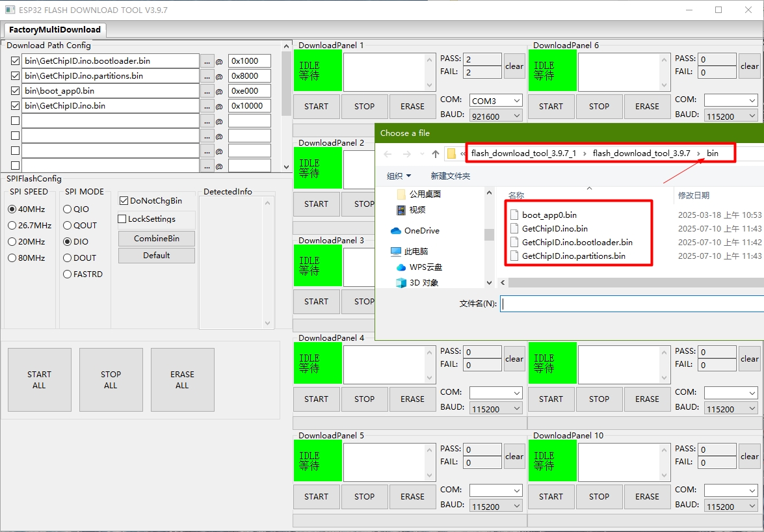Uncheck the GetChipID.ino.bin file checkbox
Screen dimensions: 764x532
[15, 106]
